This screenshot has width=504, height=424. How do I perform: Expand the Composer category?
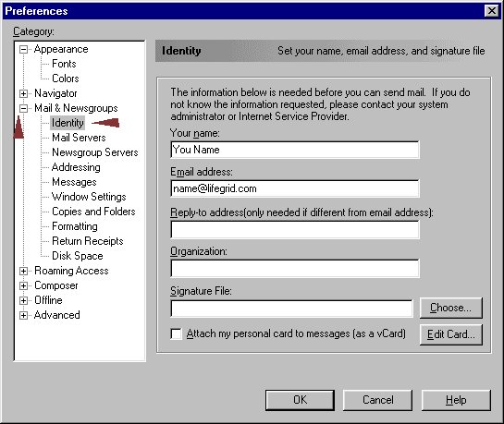pos(23,285)
